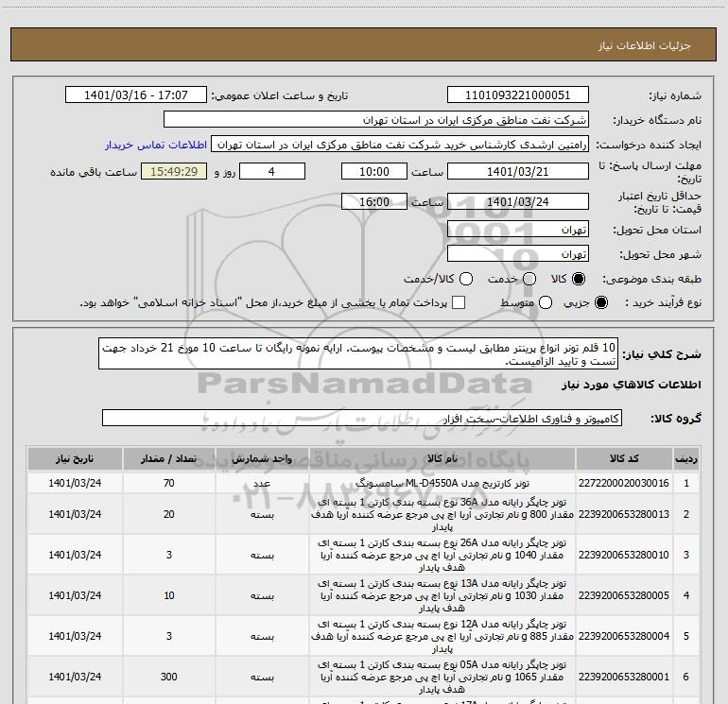Screen dimensions: 728x704
Task: Select the کالا radio button
Action: [579, 279]
